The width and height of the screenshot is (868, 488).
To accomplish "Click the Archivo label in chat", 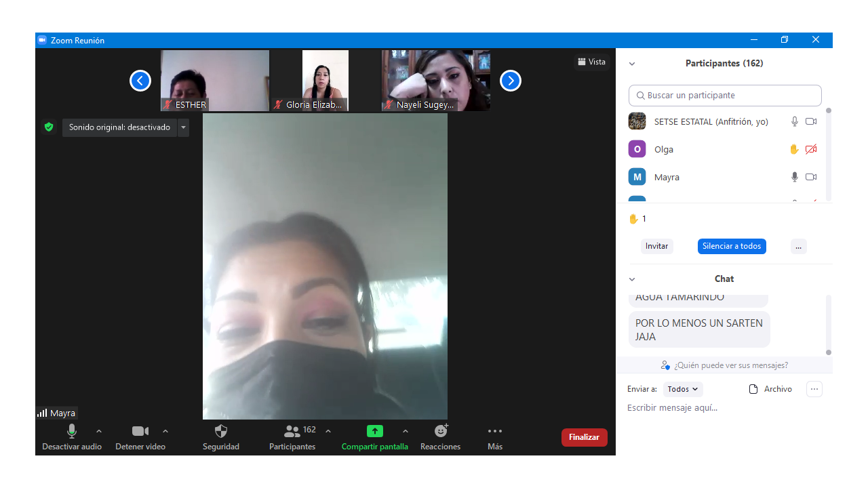I will point(778,389).
